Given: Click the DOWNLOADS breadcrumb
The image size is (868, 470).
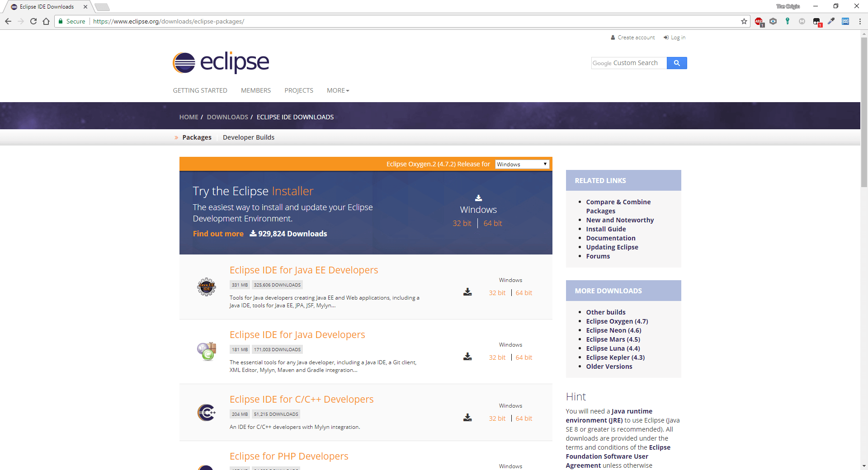Looking at the screenshot, I should [x=227, y=117].
